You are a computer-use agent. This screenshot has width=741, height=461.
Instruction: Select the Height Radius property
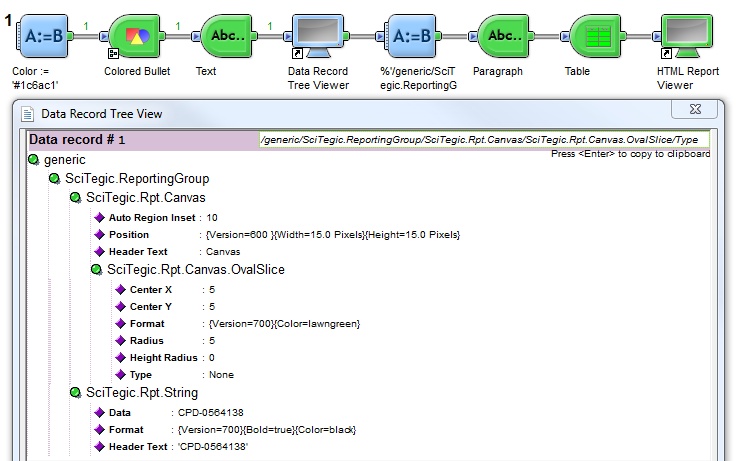click(165, 358)
